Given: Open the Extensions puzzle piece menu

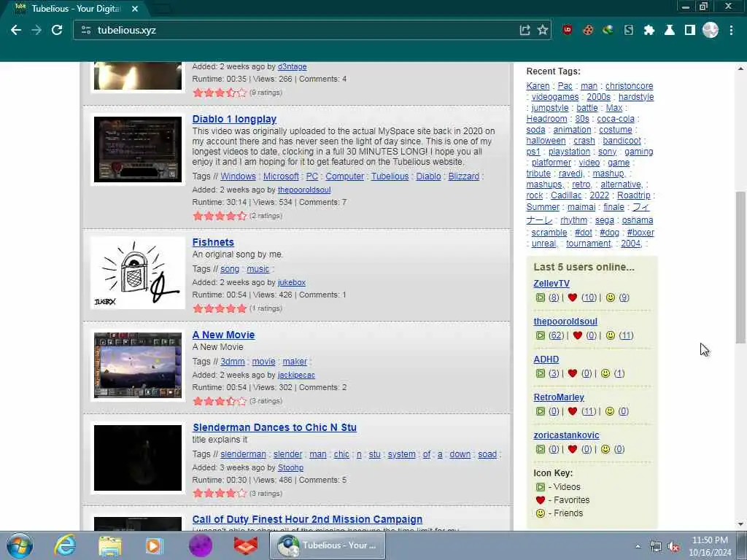Looking at the screenshot, I should [x=649, y=30].
